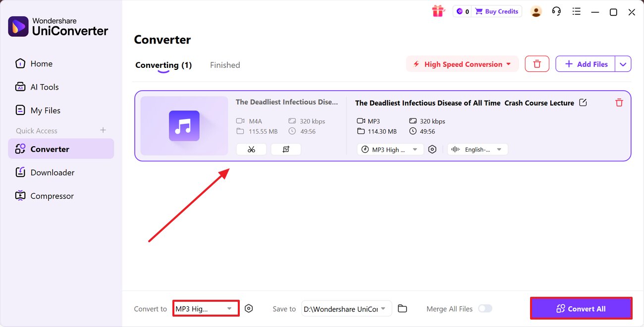644x327 pixels.
Task: Open the Convert to format dropdown
Action: pos(206,308)
